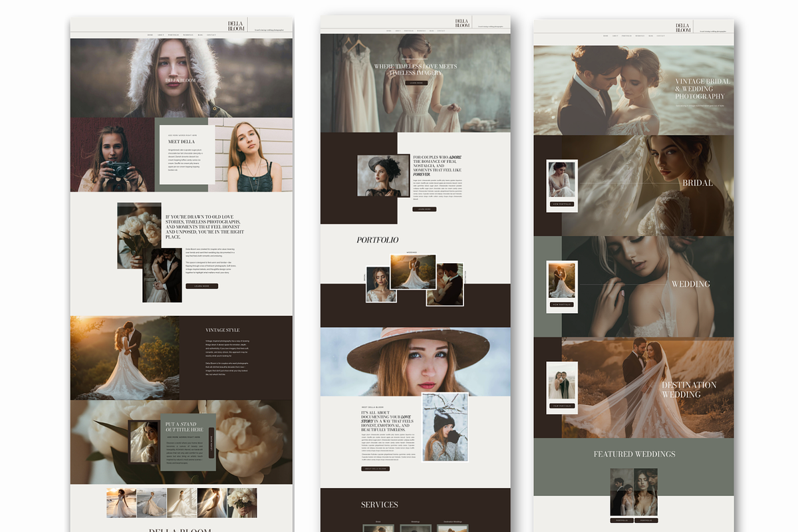798x532 pixels.
Task: Click About Della Bloom button under Love Story text
Action: pyautogui.click(x=376, y=469)
